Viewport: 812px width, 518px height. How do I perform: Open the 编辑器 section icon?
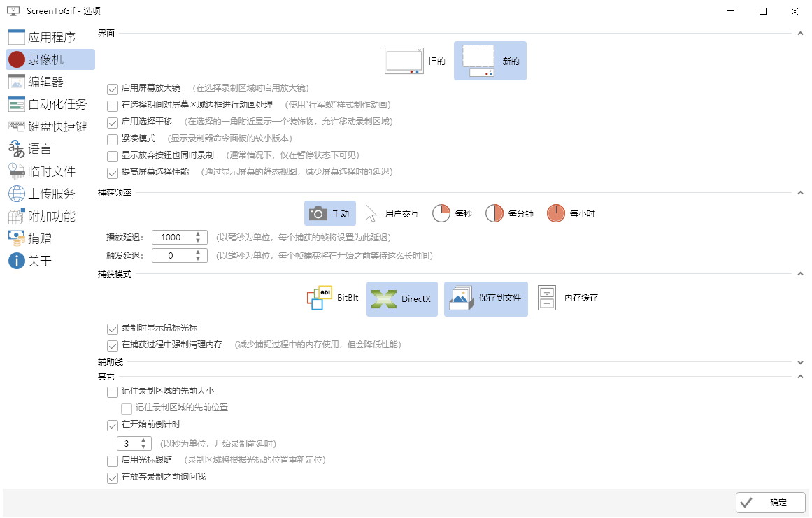17,82
